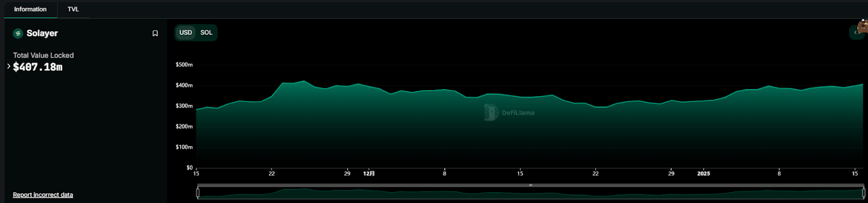Grab the right handle of range slider
The height and width of the screenshot is (203, 868).
point(864,193)
